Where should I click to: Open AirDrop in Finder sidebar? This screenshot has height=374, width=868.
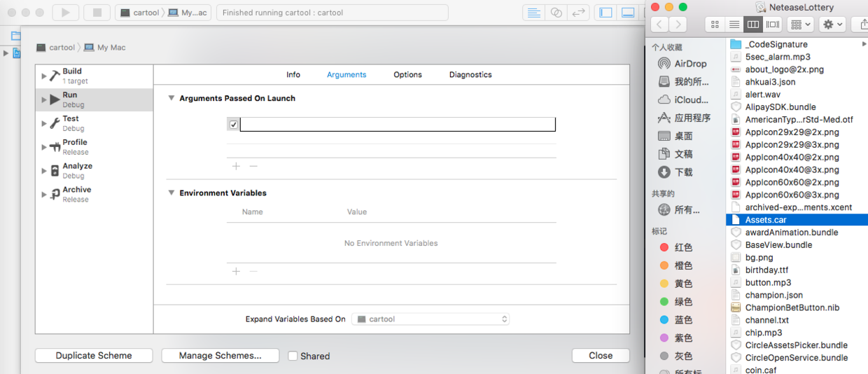coord(683,64)
